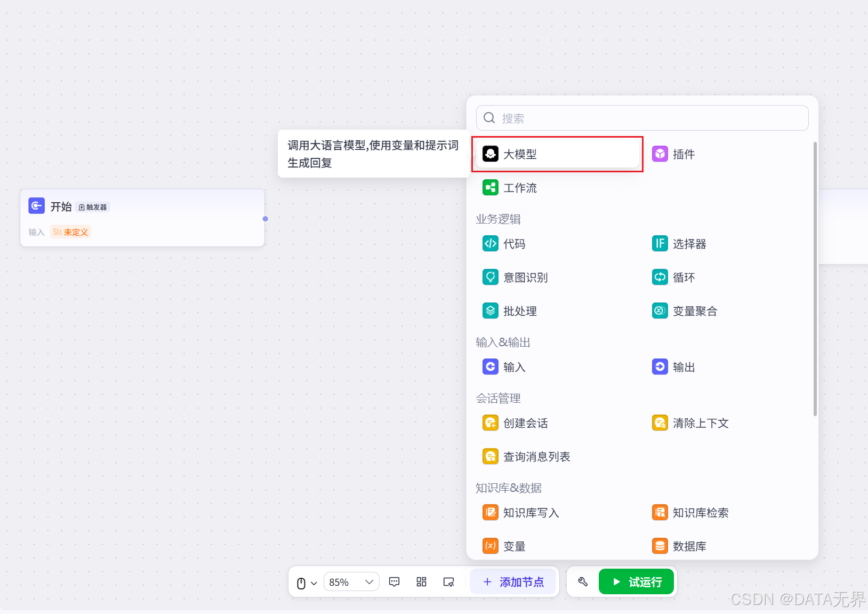Open the 85% zoom dropdown

tap(351, 582)
